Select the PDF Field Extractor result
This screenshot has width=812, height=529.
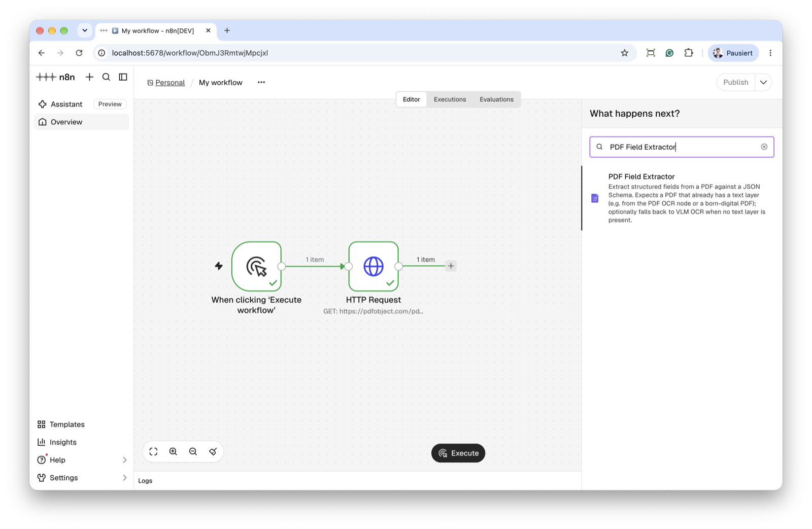coord(683,198)
